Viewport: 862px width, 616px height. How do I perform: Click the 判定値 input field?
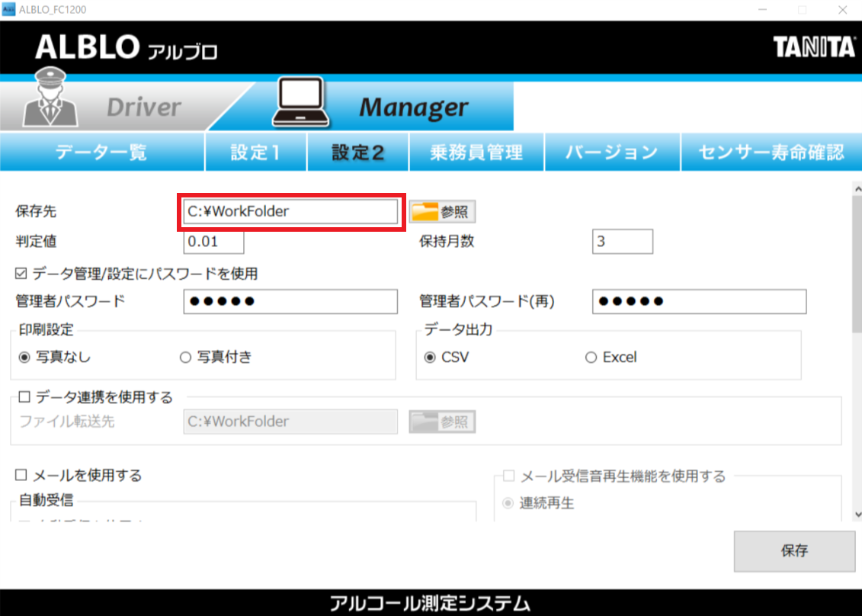point(213,242)
